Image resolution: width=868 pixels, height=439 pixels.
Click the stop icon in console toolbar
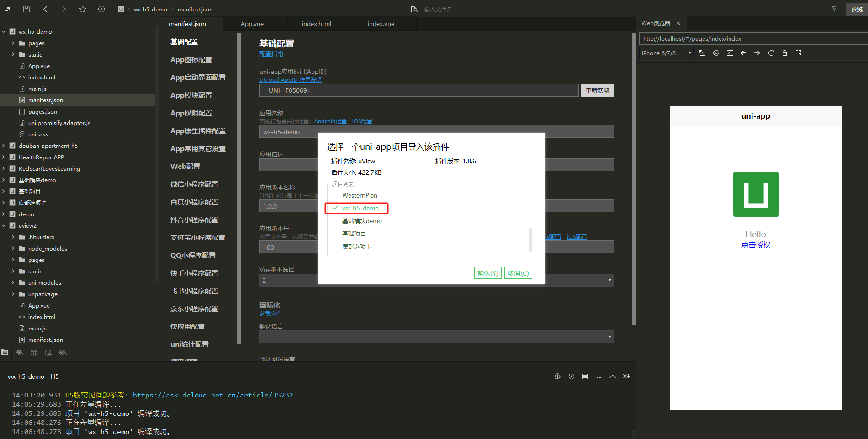click(585, 376)
